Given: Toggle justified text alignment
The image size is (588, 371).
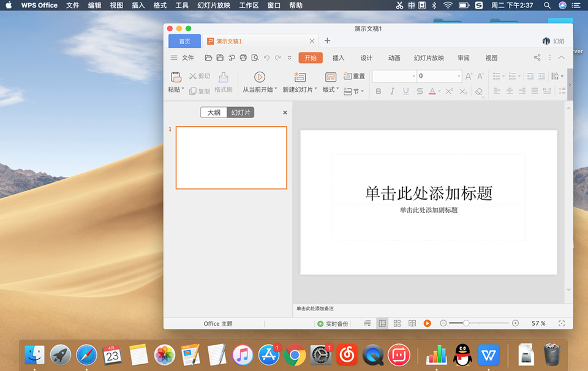Looking at the screenshot, I should click(x=535, y=91).
